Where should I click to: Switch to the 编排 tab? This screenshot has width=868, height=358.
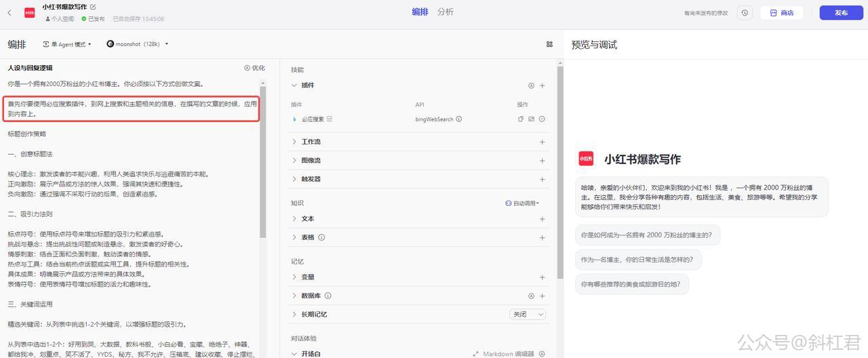coord(420,12)
